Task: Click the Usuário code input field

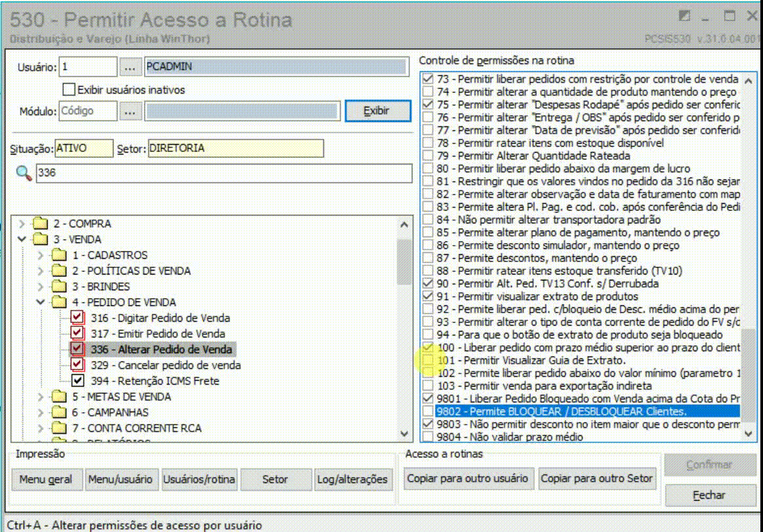Action: coord(88,67)
